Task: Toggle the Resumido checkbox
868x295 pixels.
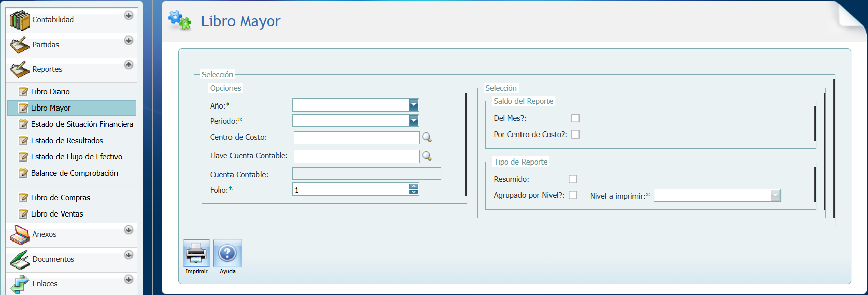Action: (x=573, y=179)
